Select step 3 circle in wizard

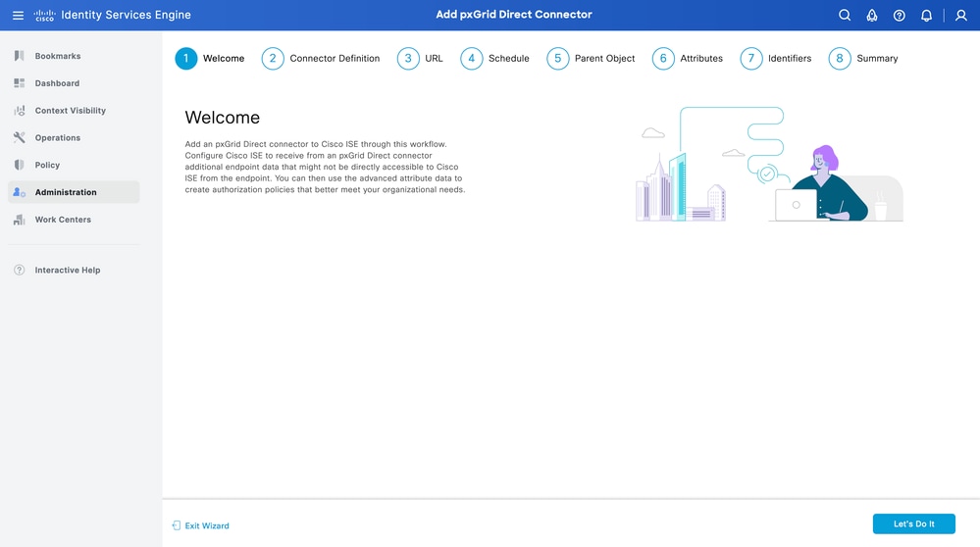point(408,58)
